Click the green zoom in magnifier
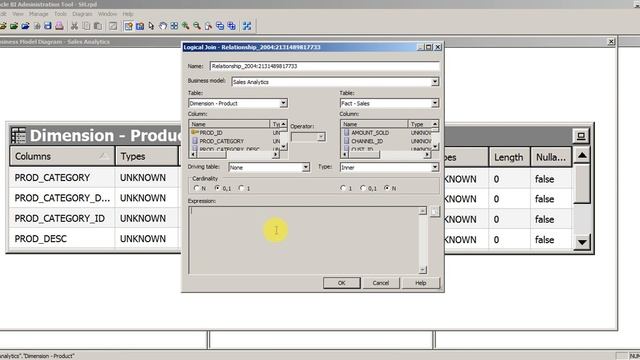This screenshot has height=360, width=640. [186, 26]
